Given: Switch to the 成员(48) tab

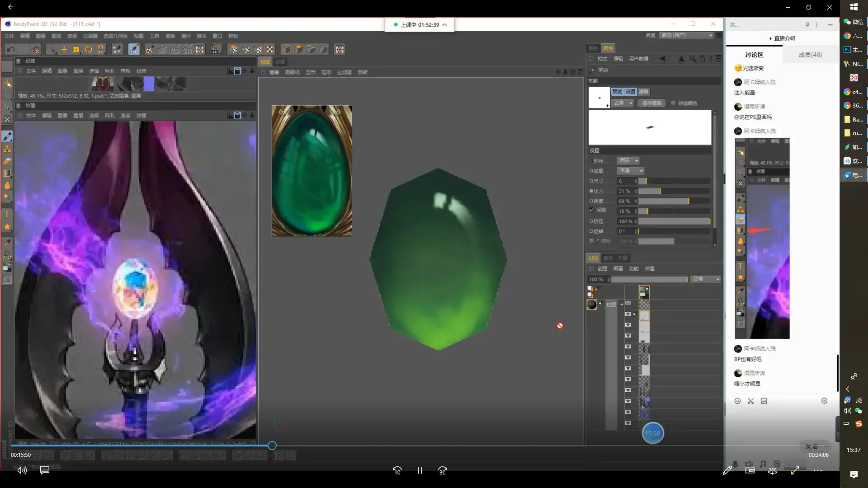Looking at the screenshot, I should click(810, 55).
